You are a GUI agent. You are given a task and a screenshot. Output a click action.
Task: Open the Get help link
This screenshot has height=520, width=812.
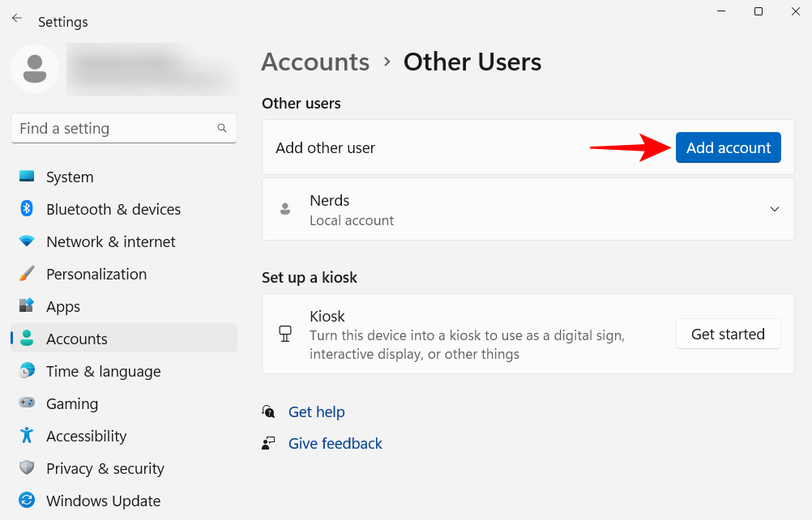316,411
